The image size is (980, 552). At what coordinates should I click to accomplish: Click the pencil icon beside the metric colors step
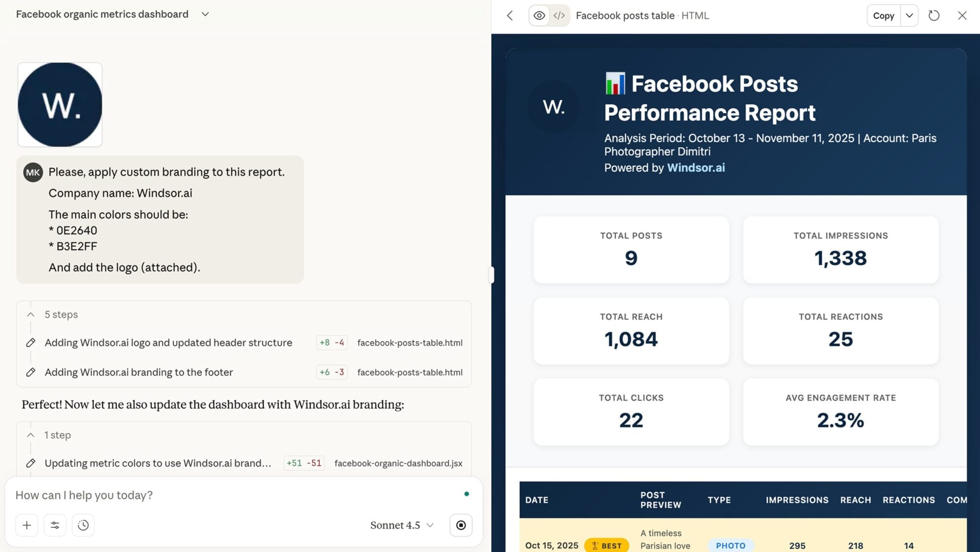pos(31,463)
